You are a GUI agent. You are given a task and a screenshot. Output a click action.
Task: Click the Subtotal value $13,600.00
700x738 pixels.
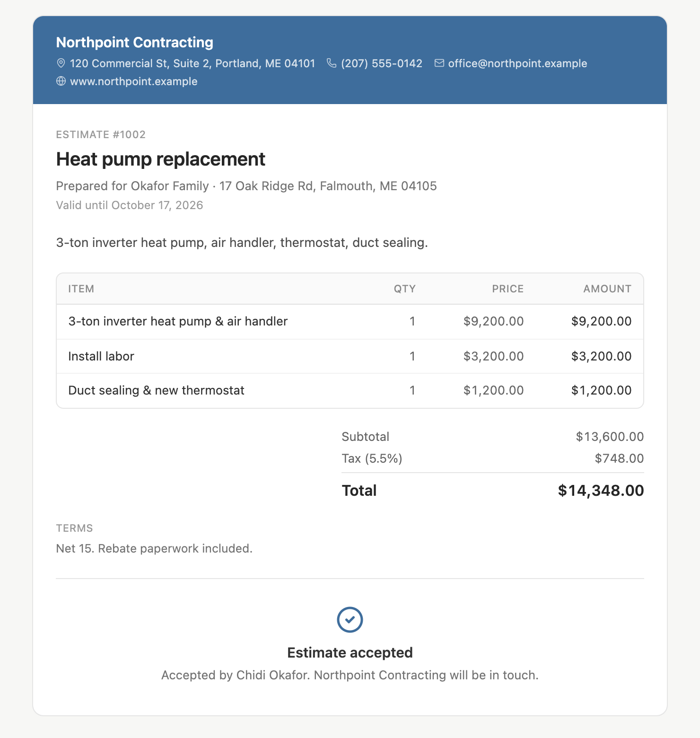click(610, 437)
